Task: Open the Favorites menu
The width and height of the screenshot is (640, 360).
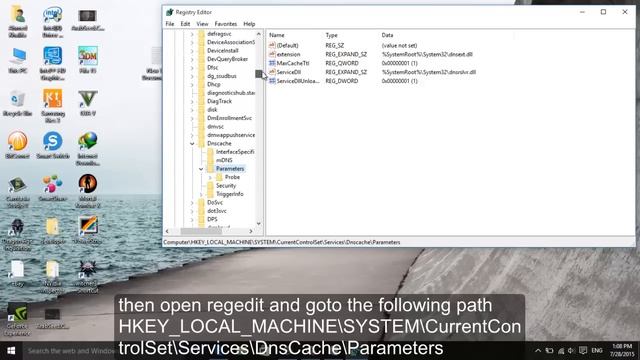Action: pos(226,24)
